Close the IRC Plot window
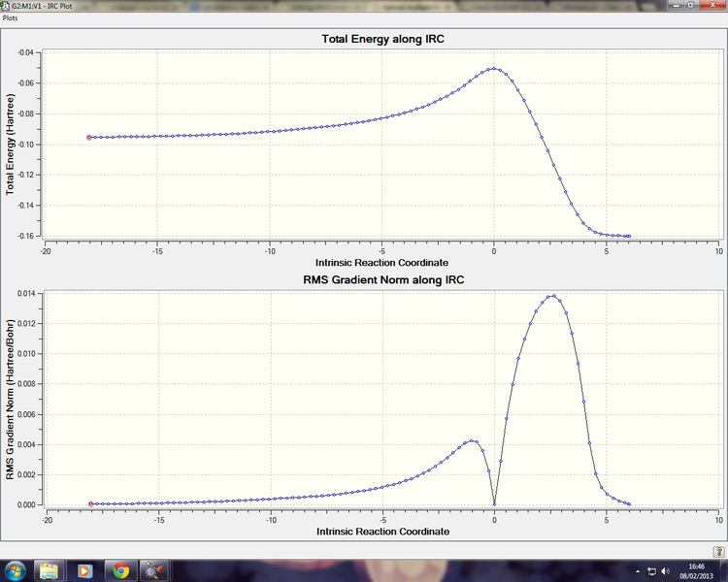 tap(712, 5)
